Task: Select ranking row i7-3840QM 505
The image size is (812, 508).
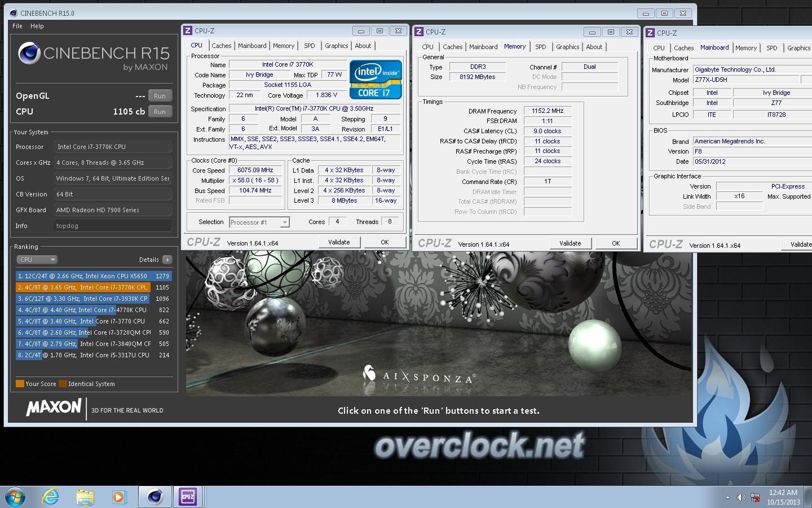Action: [94, 344]
